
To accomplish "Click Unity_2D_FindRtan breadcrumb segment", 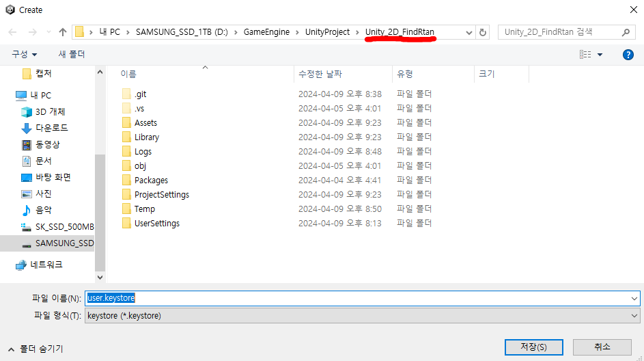I will [x=400, y=32].
